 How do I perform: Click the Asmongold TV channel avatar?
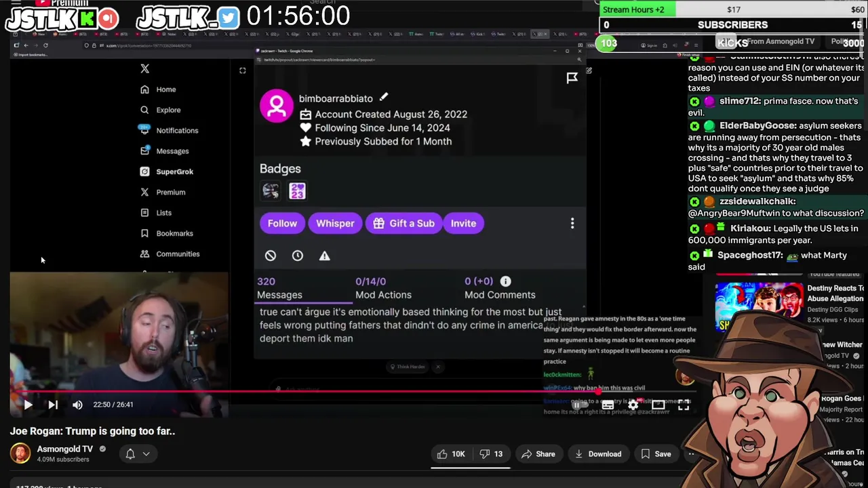pyautogui.click(x=20, y=453)
